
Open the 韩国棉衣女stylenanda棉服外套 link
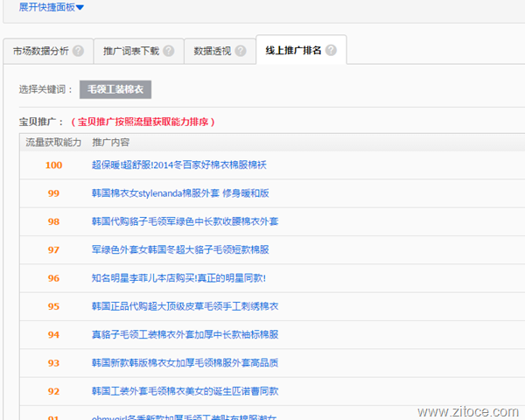pos(180,193)
